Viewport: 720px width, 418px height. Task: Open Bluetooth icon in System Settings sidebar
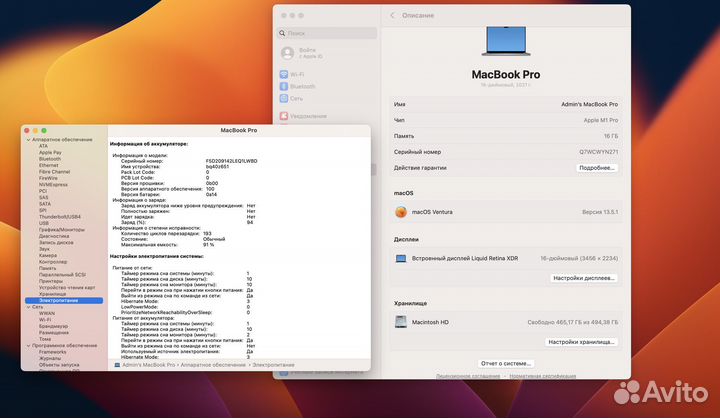284,86
